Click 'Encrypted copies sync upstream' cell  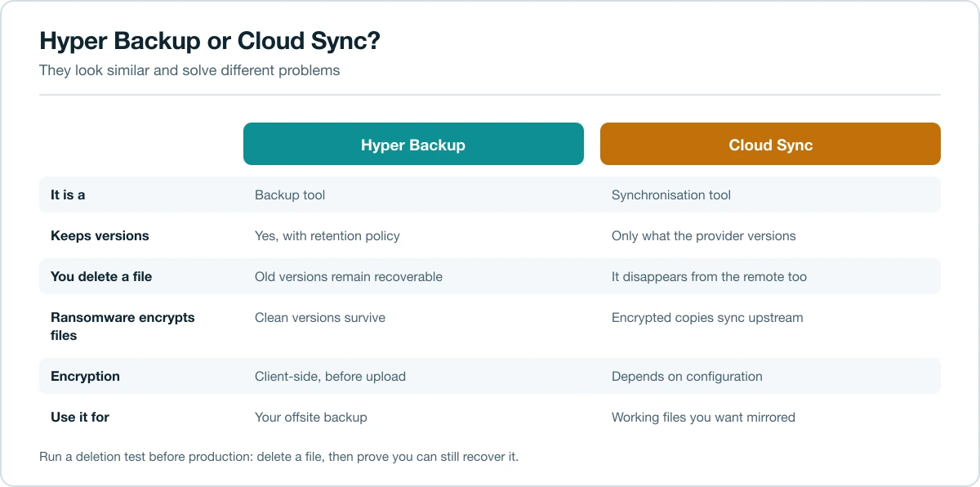tap(707, 317)
